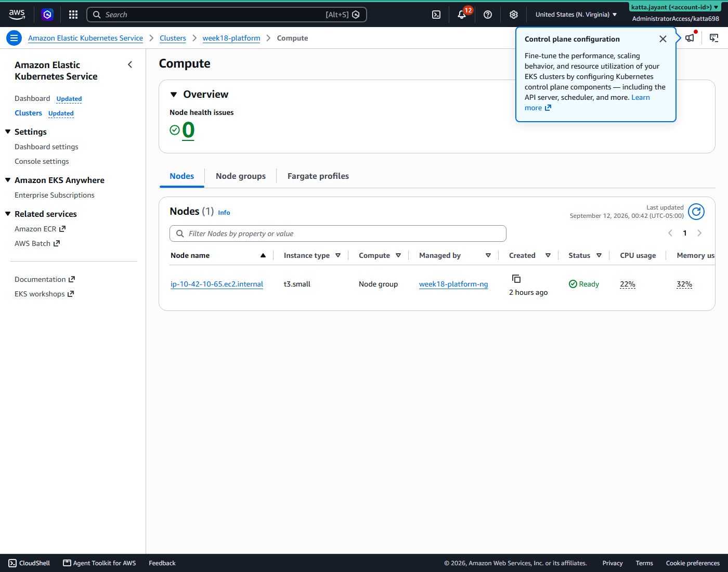Launch CloudShell from top bar icon
The height and width of the screenshot is (572, 728).
point(436,15)
